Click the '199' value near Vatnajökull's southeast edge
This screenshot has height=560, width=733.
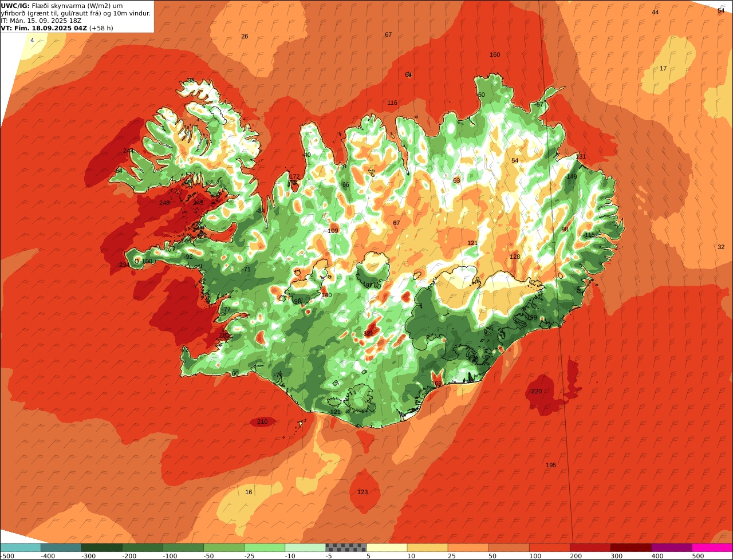pos(532,318)
